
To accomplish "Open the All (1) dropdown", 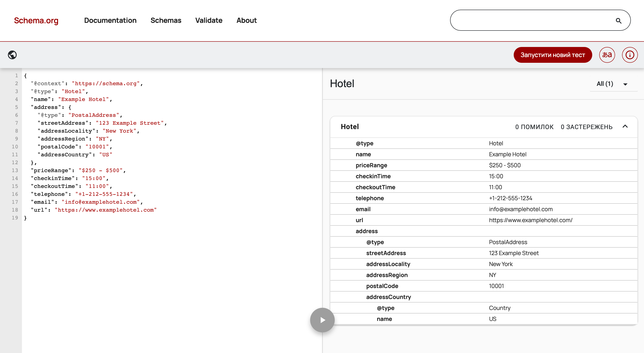I will click(x=612, y=84).
